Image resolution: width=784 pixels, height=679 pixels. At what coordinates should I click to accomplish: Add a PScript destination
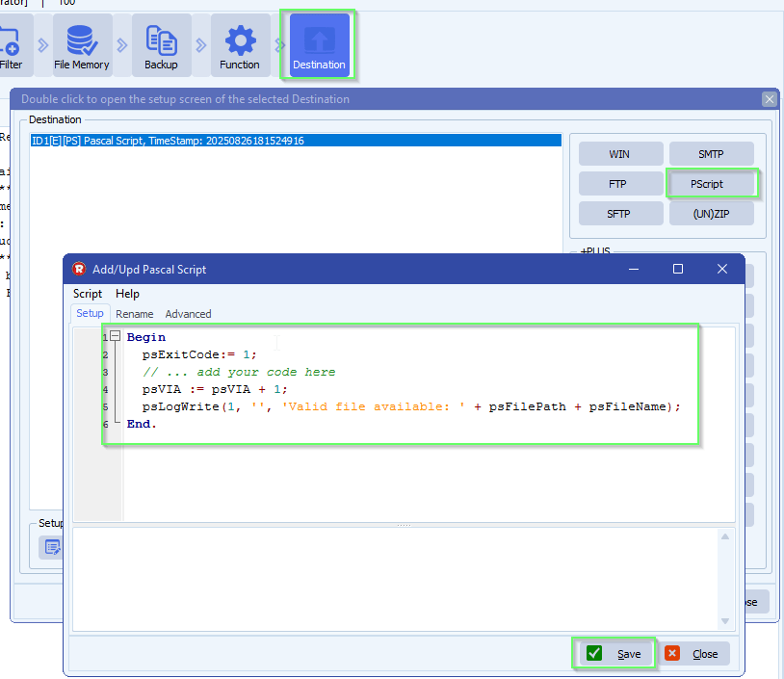711,184
